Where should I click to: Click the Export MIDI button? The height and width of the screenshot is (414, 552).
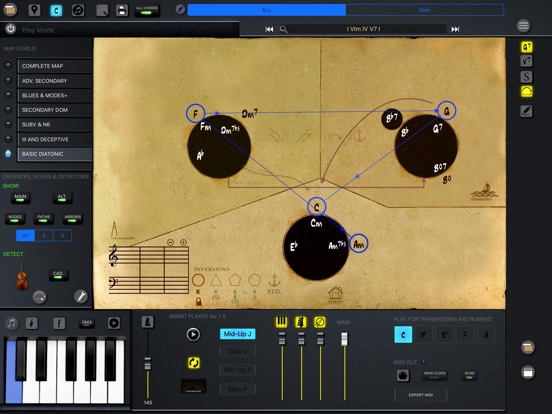pyautogui.click(x=421, y=395)
